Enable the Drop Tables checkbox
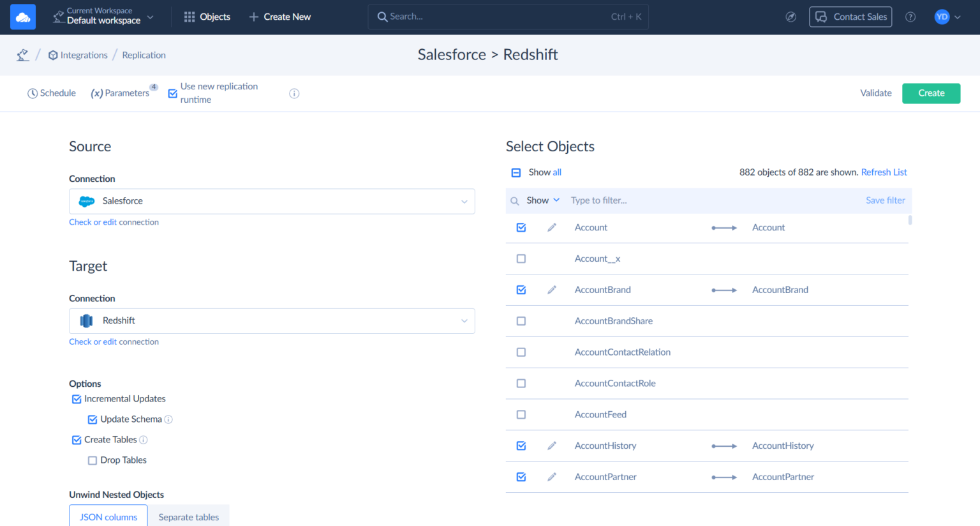The height and width of the screenshot is (526, 980). (93, 460)
